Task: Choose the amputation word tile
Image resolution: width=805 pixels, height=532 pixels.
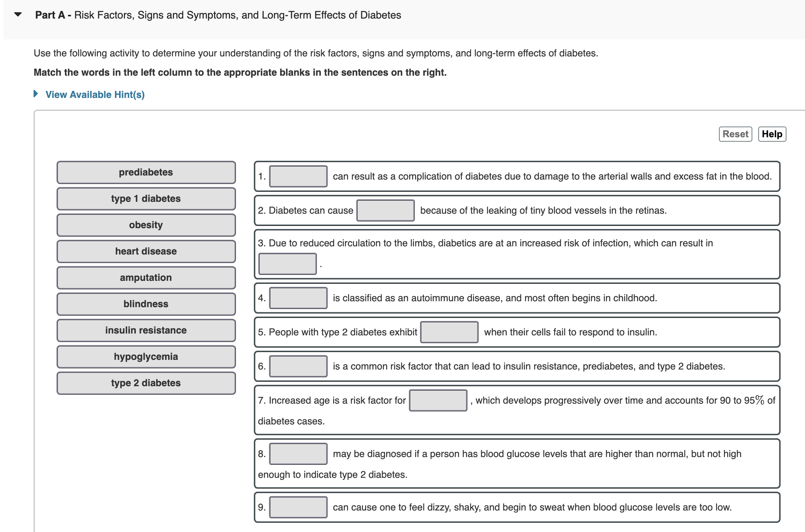Action: pyautogui.click(x=146, y=278)
